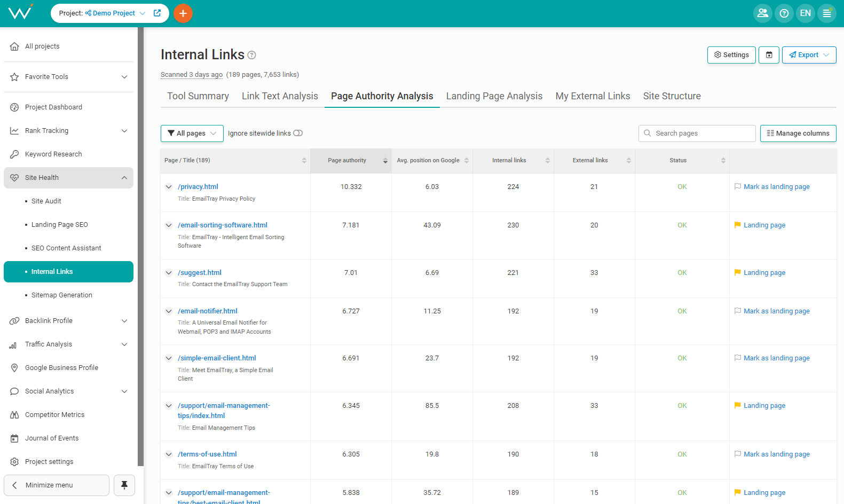Sort by External links column arrows

coord(629,161)
